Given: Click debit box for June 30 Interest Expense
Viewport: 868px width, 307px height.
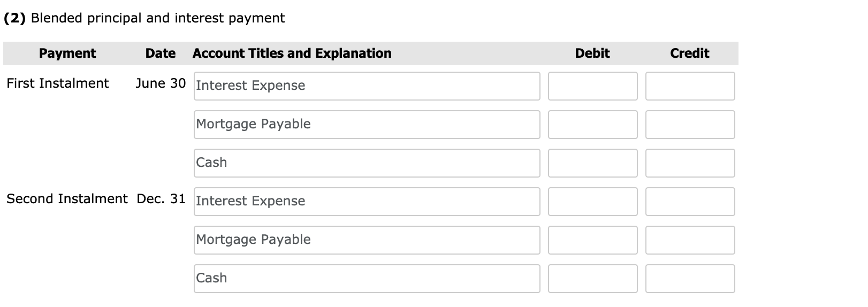Looking at the screenshot, I should (592, 86).
